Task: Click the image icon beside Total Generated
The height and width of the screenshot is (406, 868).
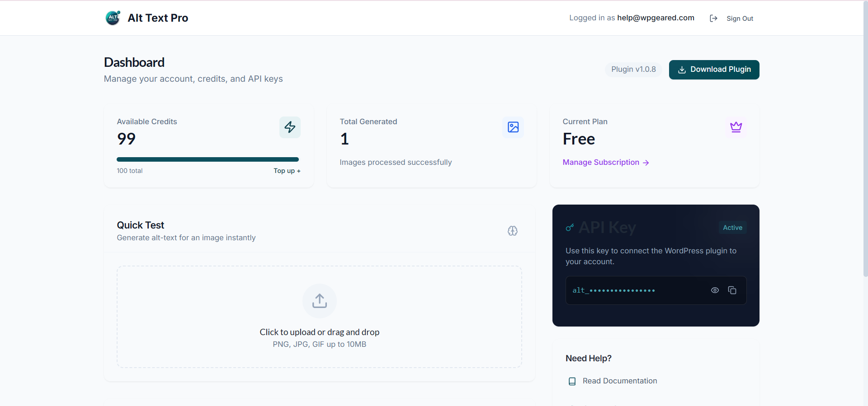Action: [x=513, y=127]
